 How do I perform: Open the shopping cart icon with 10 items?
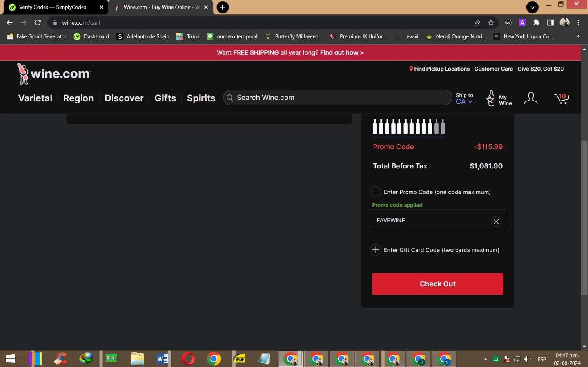coord(561,98)
